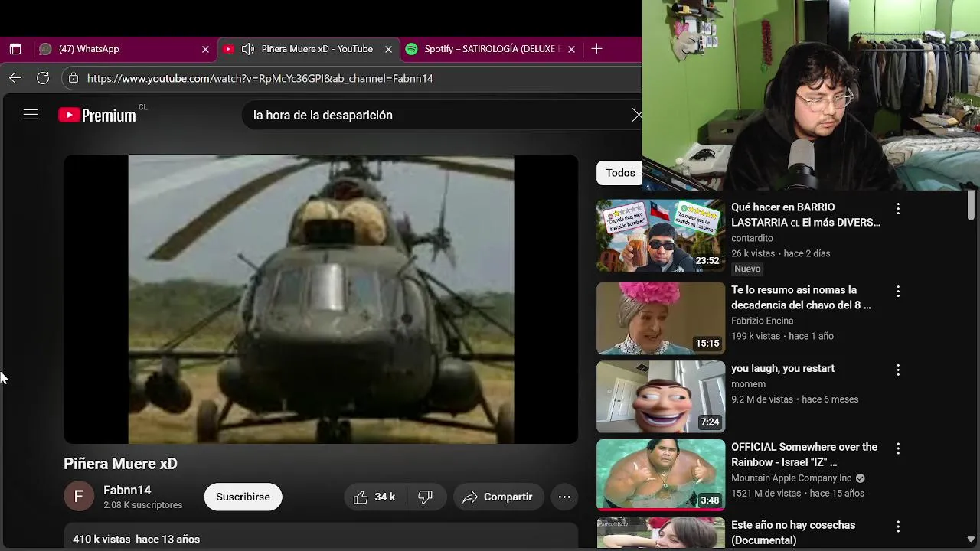The image size is (980, 551).
Task: Share the video via Compartir button
Action: pos(498,497)
